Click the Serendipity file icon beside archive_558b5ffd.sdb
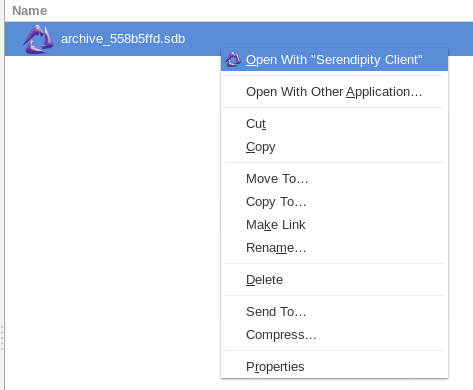 pos(38,39)
